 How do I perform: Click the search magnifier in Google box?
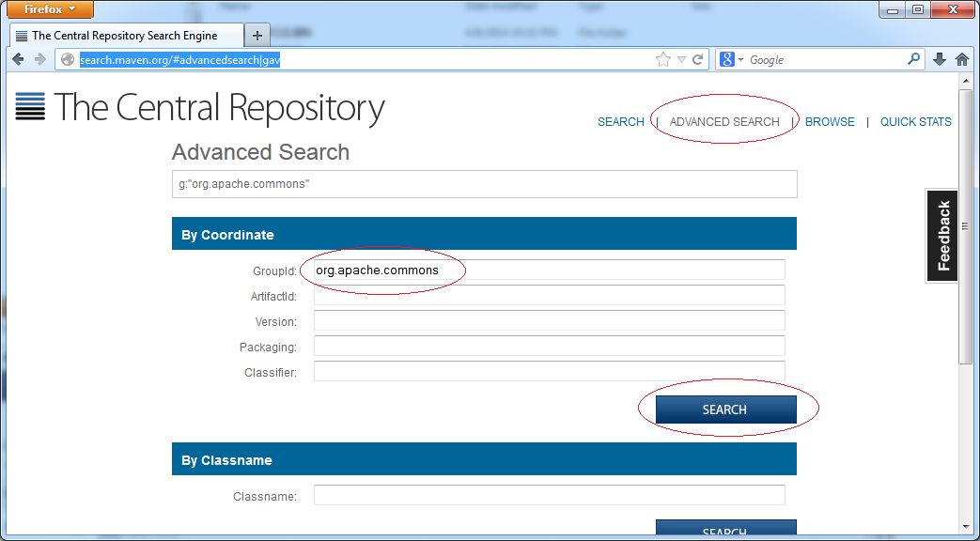tap(913, 59)
